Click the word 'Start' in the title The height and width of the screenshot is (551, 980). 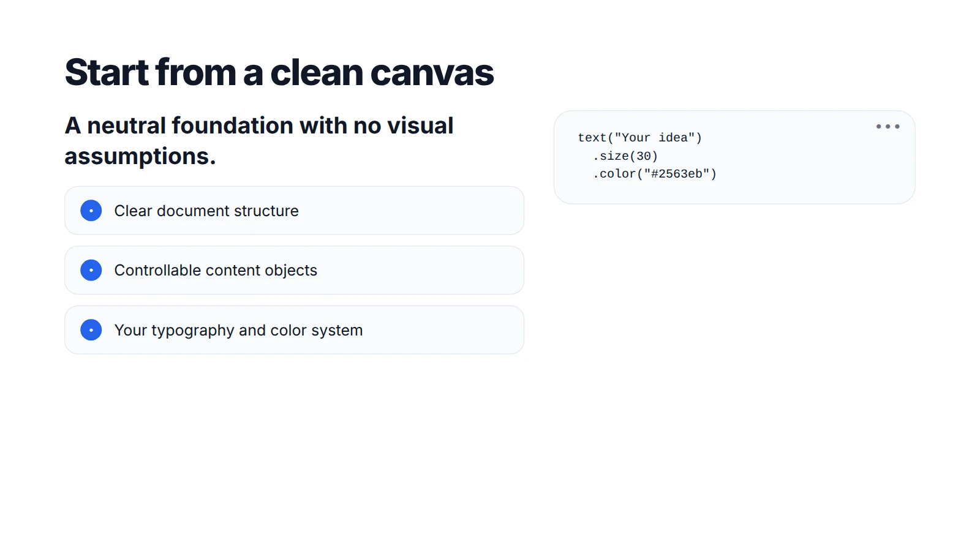107,72
